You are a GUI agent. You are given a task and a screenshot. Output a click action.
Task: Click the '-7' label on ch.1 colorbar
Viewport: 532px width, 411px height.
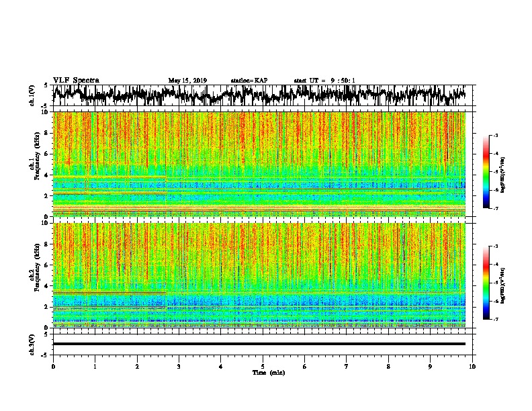495,208
